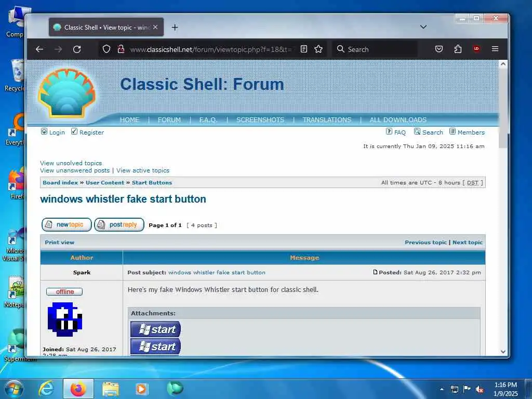Open the TRANSLATIONS navigation item
The height and width of the screenshot is (399, 532).
point(327,120)
